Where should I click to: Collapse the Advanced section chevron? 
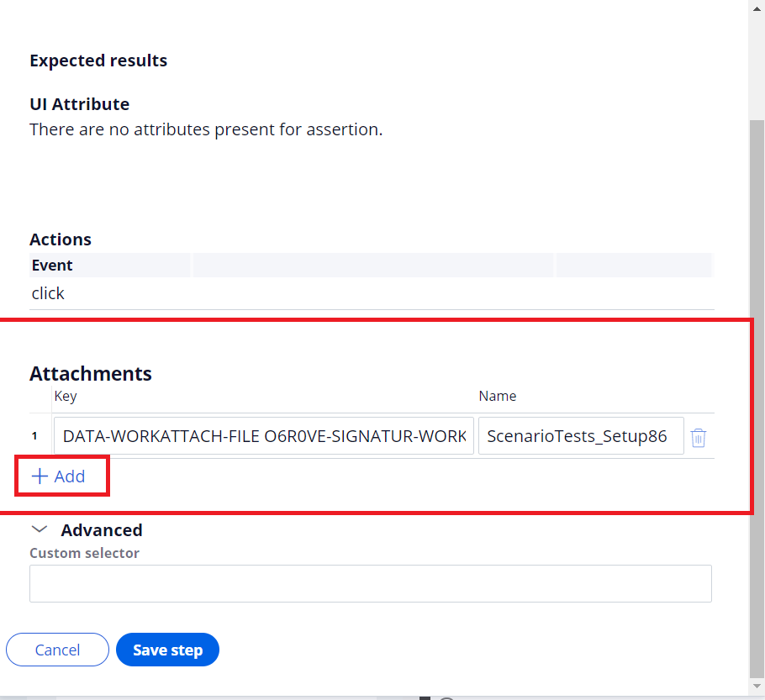click(x=39, y=529)
